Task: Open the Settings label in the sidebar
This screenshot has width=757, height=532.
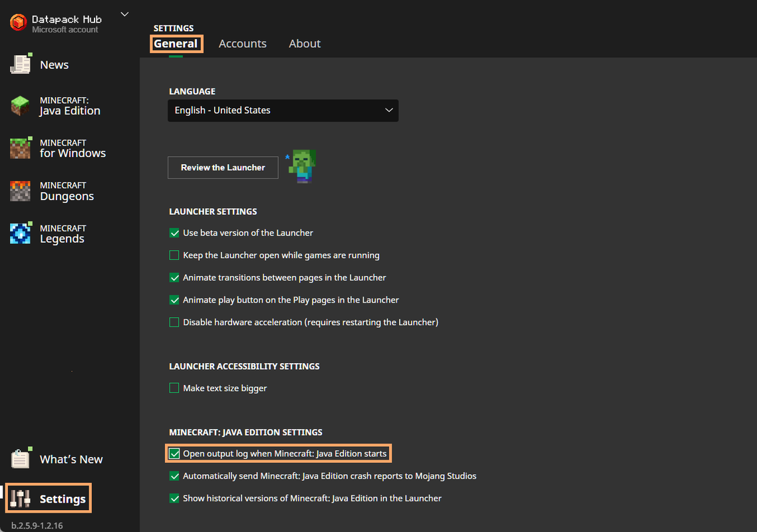Action: [x=63, y=499]
